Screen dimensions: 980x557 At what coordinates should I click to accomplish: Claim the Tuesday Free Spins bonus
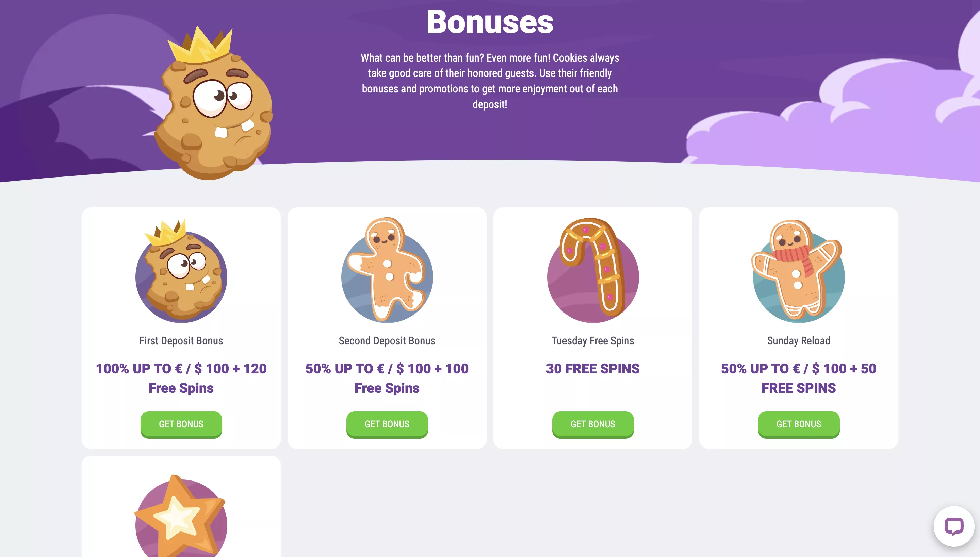(593, 424)
